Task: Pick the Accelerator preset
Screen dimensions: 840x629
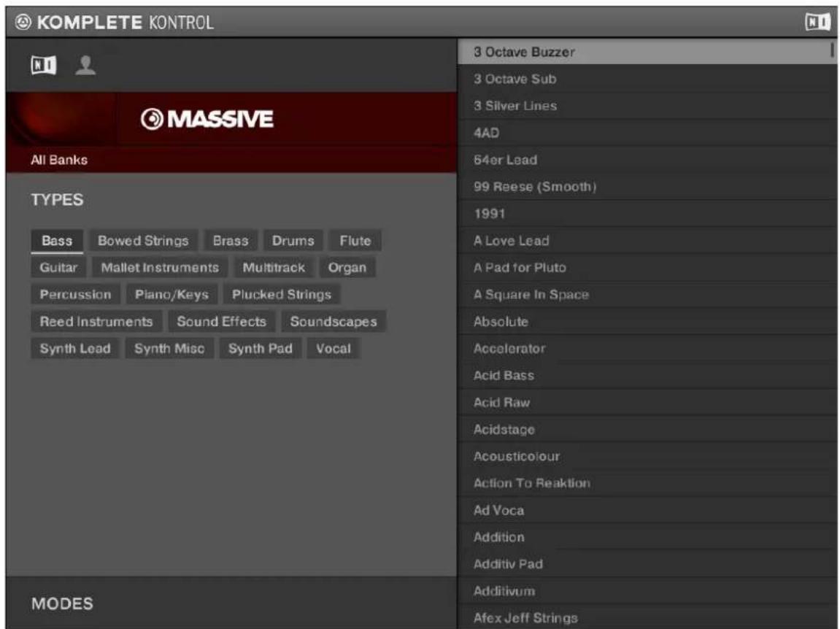Action: tap(647, 348)
